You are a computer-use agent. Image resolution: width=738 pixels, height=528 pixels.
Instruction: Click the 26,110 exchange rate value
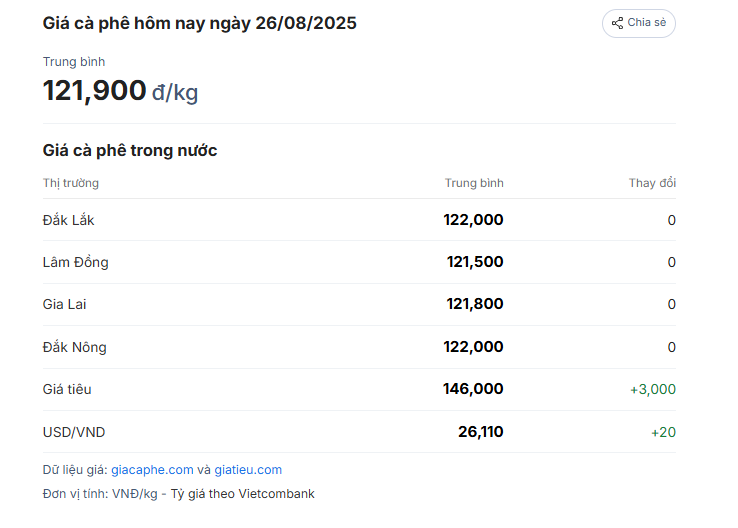pyautogui.click(x=481, y=432)
